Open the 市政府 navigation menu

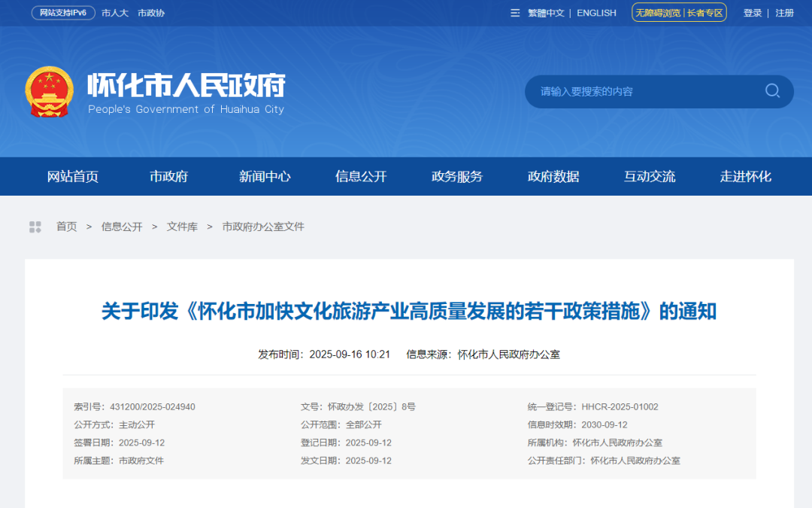click(168, 177)
